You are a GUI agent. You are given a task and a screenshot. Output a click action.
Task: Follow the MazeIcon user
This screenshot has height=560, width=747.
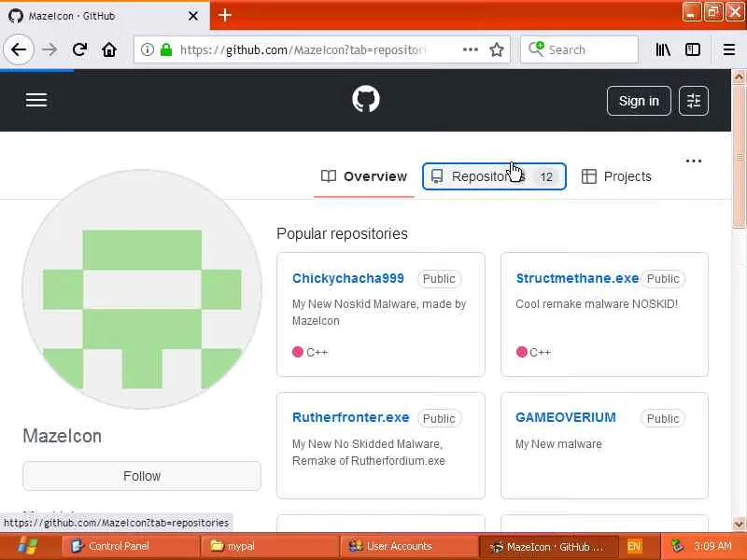[142, 476]
